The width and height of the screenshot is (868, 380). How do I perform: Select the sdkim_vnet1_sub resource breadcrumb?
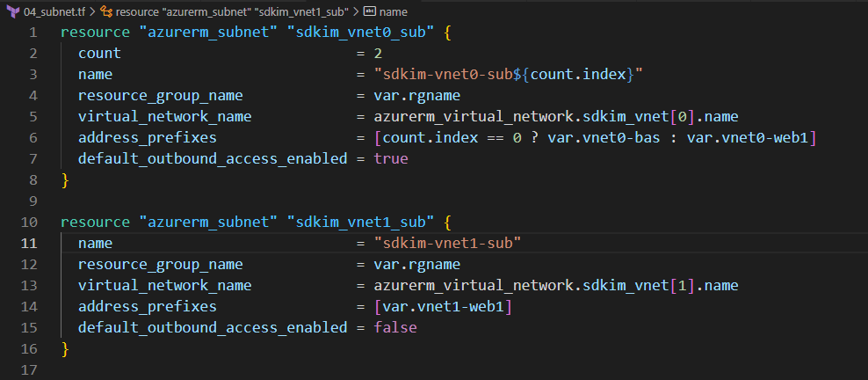(x=233, y=11)
